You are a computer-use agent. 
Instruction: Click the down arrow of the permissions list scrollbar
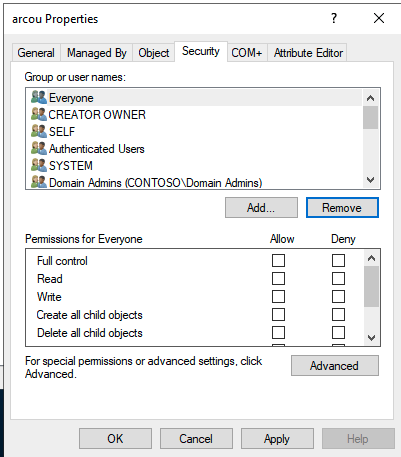tap(371, 337)
